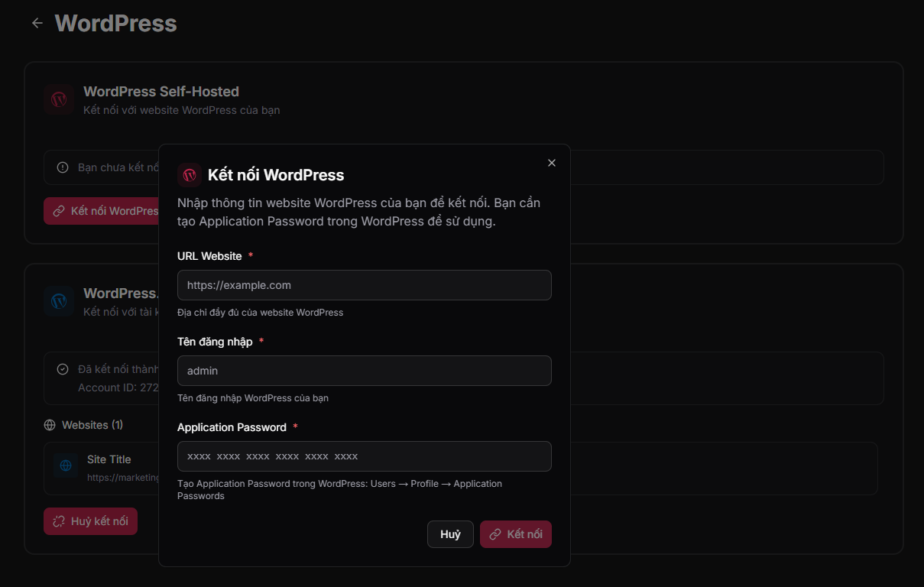Image resolution: width=924 pixels, height=587 pixels.
Task: Click the WordPress Self-Hosted heading
Action: pyautogui.click(x=161, y=92)
